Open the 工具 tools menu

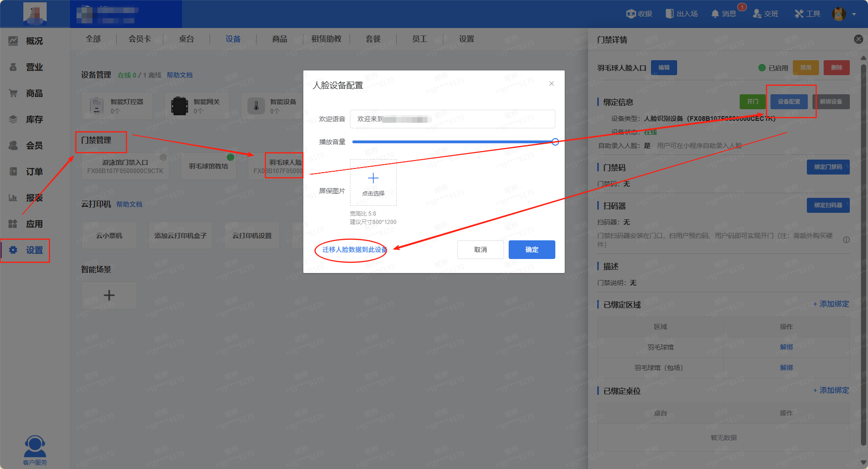tap(807, 14)
